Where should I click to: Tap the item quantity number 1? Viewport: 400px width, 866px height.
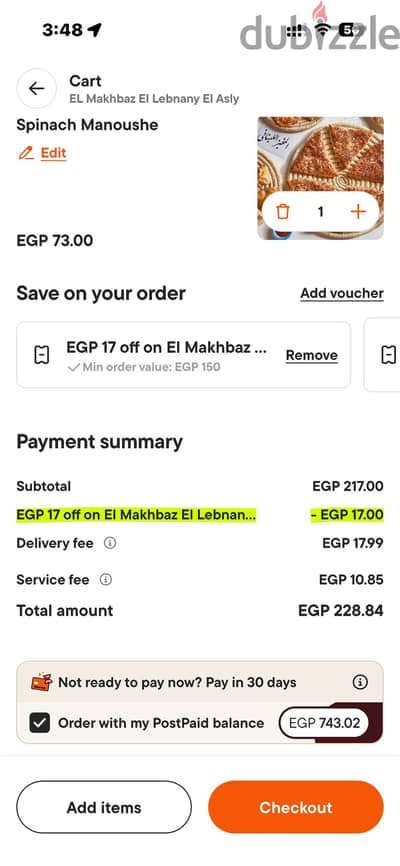(x=320, y=212)
